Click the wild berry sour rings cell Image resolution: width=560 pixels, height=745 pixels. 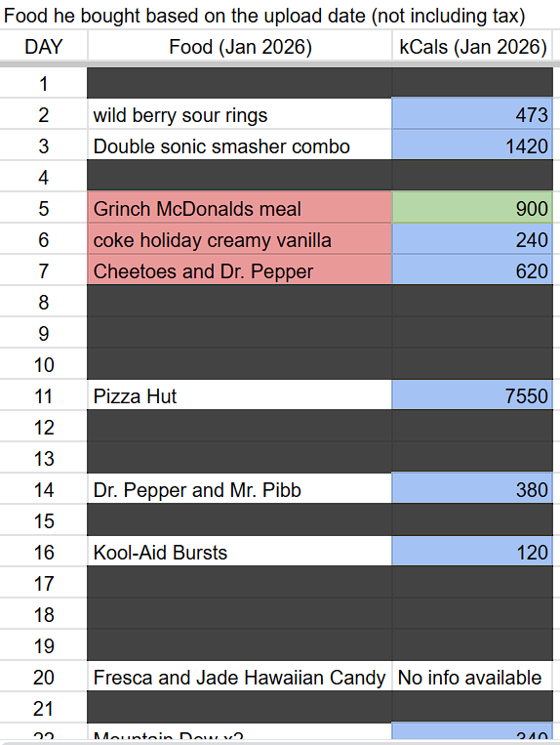coord(240,114)
